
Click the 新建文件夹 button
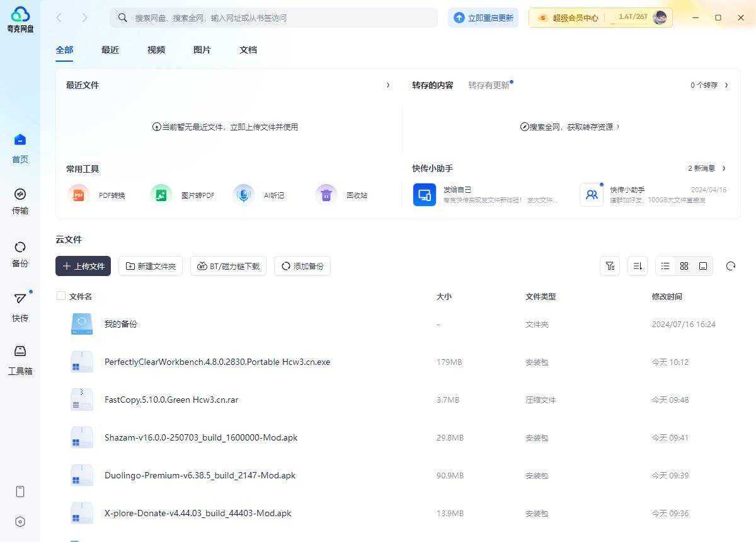point(151,266)
